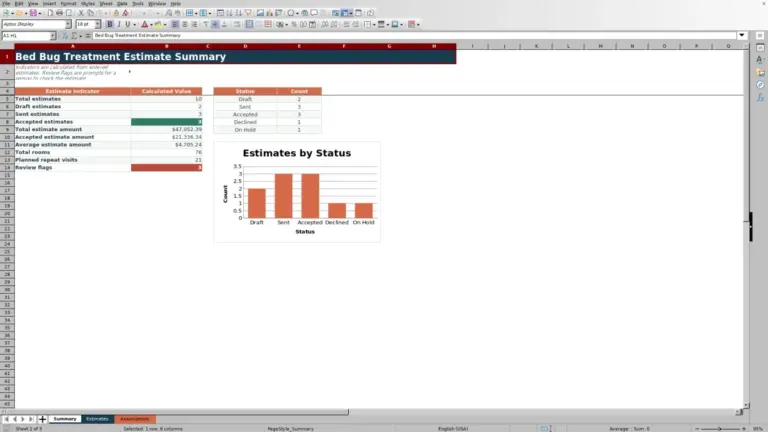Switch to the Assumptions sheet tab
Viewport: 768px width, 432px height.
point(135,419)
